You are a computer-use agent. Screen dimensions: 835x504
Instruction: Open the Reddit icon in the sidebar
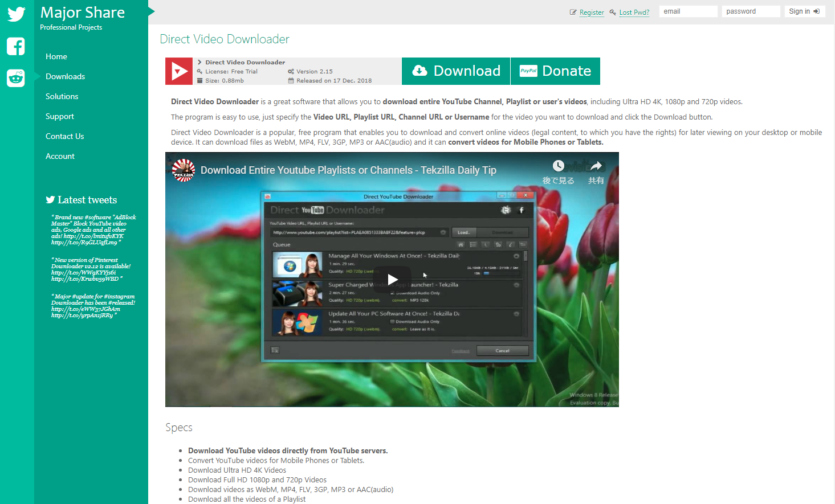pos(16,77)
